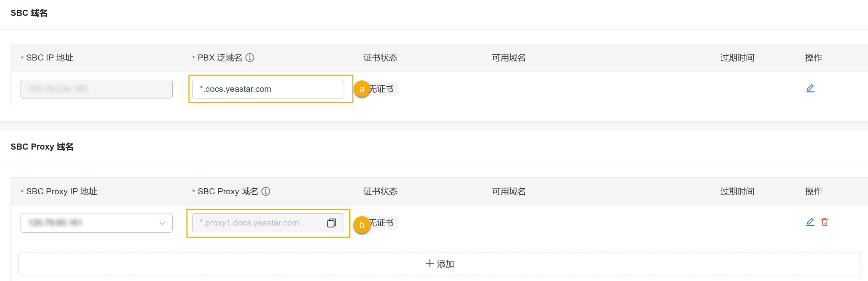868x281 pixels.
Task: Click the PBX 泛域名 info icon
Action: pyautogui.click(x=250, y=57)
